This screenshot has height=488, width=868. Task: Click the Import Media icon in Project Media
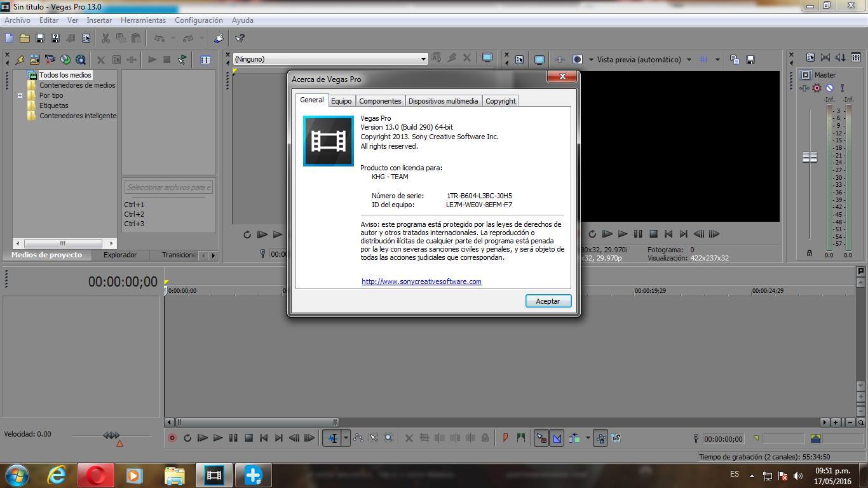pyautogui.click(x=35, y=60)
